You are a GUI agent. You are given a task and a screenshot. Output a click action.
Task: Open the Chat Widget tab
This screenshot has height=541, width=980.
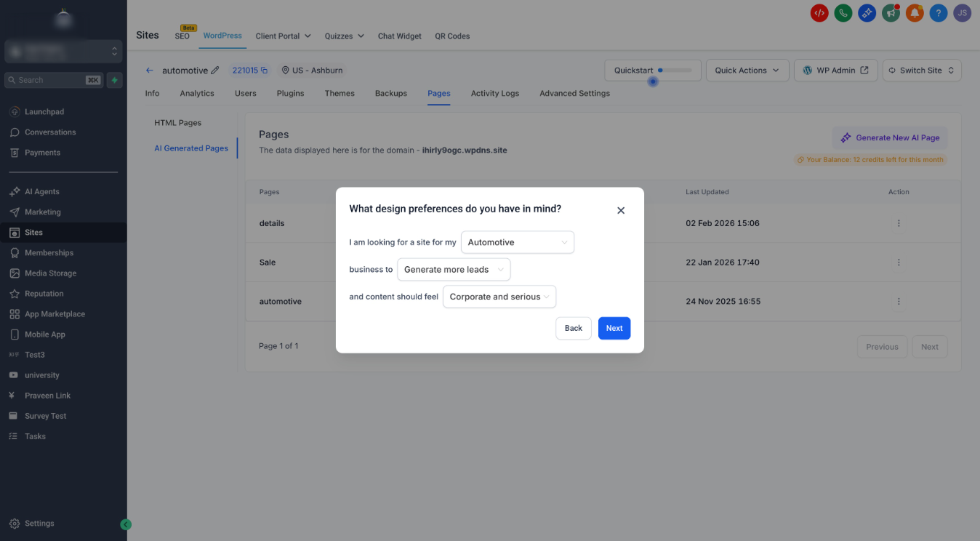tap(400, 36)
